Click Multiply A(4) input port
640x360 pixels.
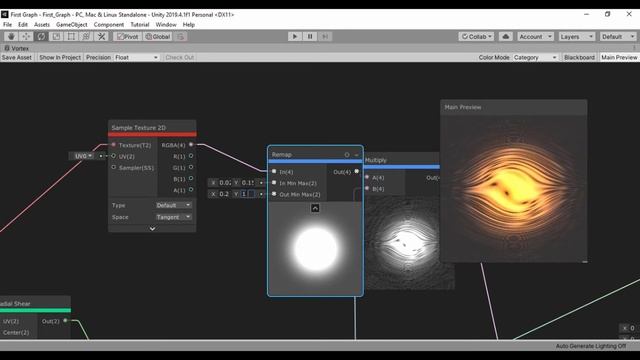click(367, 177)
